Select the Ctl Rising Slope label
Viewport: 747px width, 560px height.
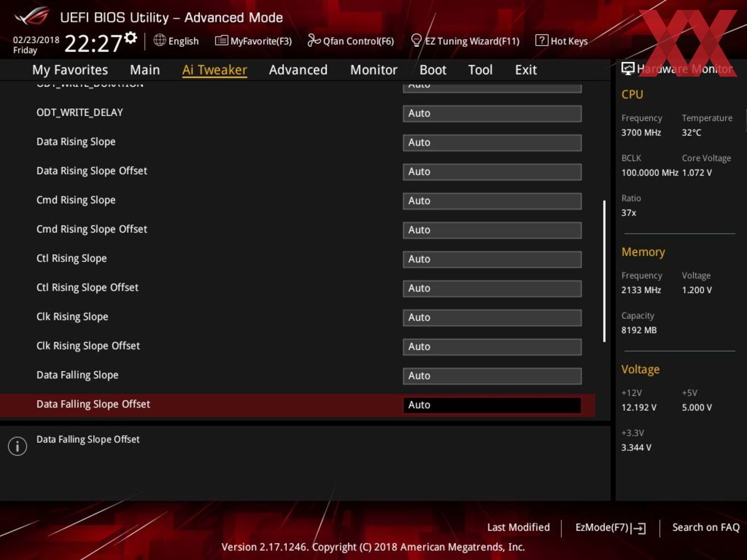pyautogui.click(x=71, y=258)
